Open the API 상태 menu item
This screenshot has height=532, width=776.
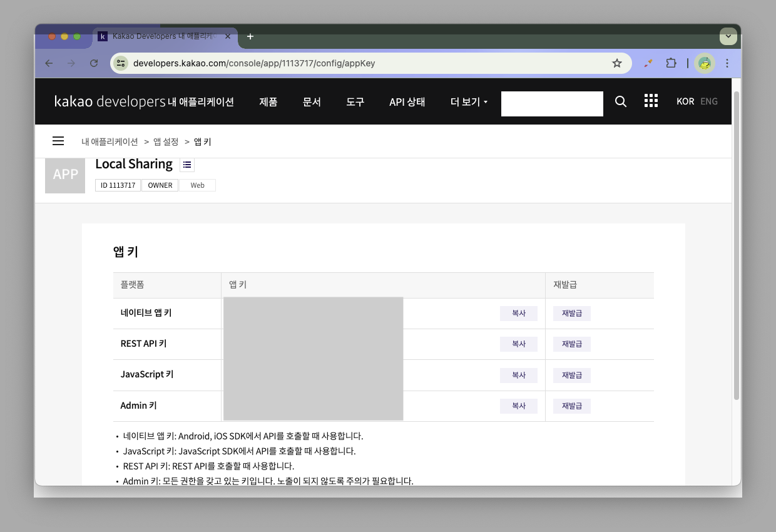point(407,102)
